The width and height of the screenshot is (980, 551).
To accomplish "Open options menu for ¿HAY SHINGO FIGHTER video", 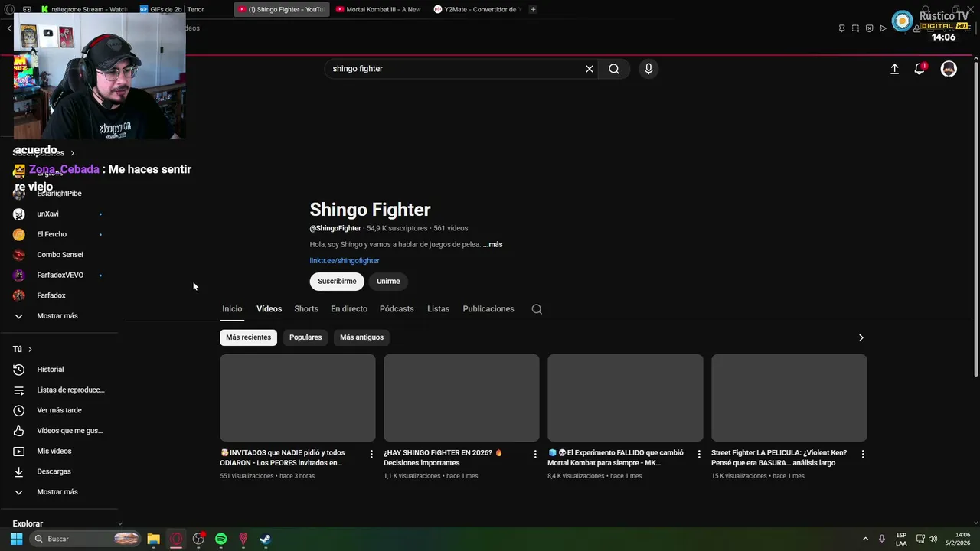I will [x=535, y=454].
